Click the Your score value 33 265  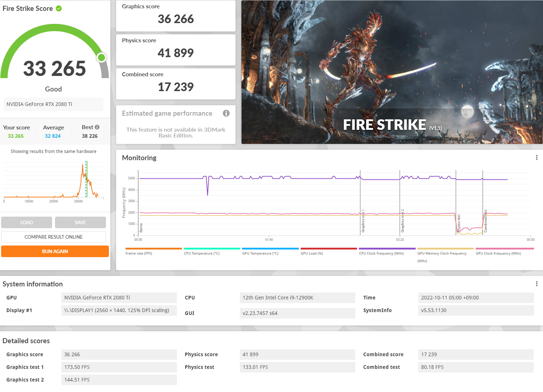click(16, 136)
